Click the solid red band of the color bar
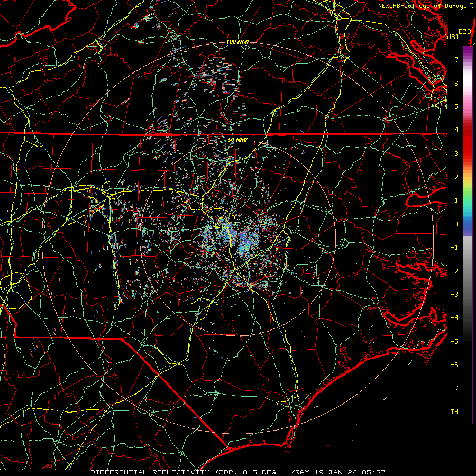The image size is (476, 476). click(x=467, y=146)
